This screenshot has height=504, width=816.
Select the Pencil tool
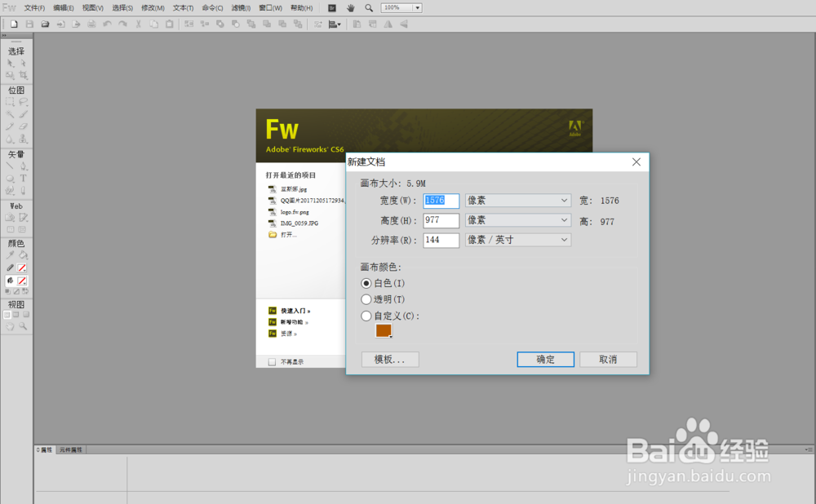pyautogui.click(x=10, y=126)
